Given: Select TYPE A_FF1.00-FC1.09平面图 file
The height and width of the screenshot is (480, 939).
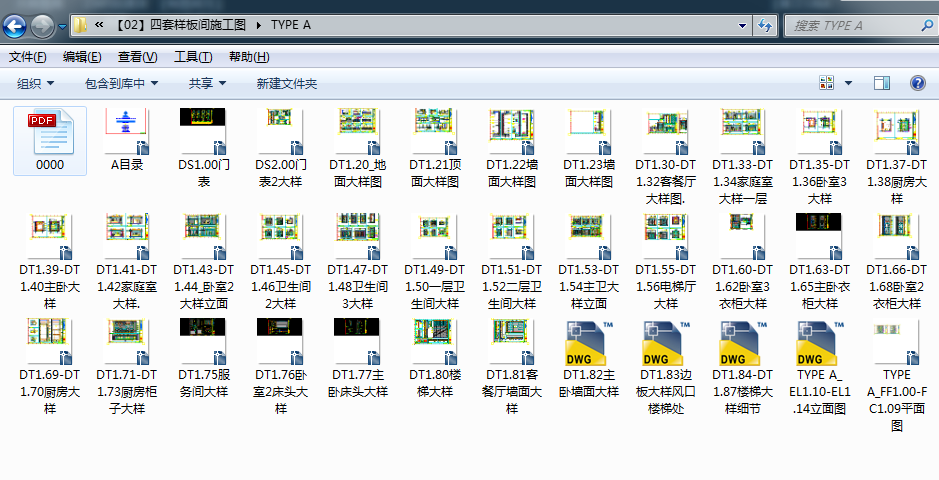Looking at the screenshot, I should click(x=896, y=376).
